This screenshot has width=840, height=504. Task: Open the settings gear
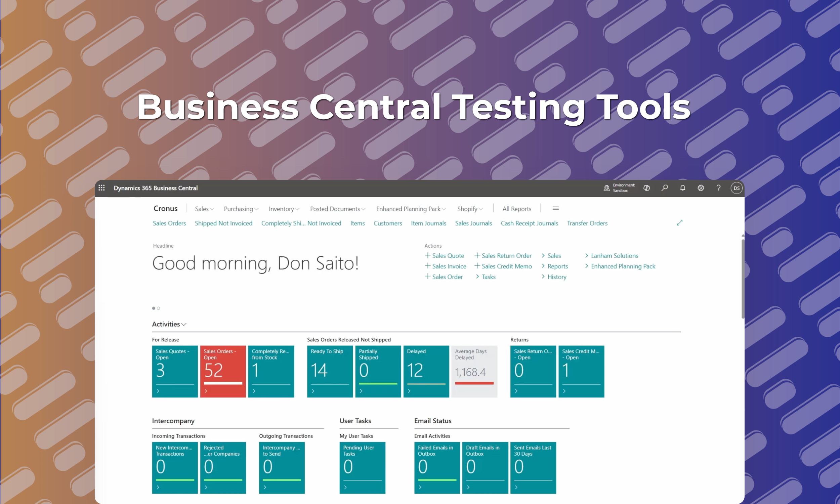pyautogui.click(x=701, y=188)
